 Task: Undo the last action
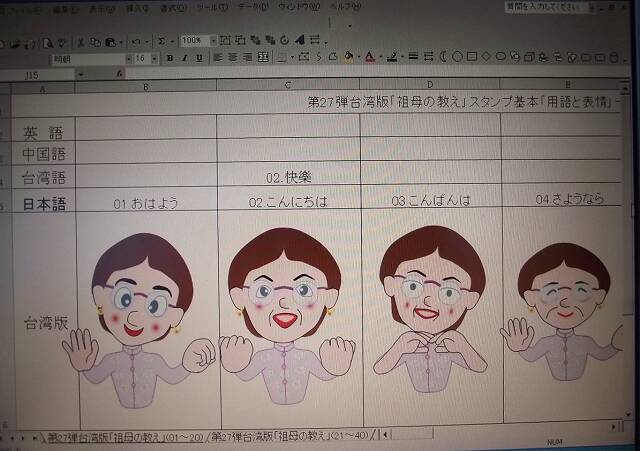pyautogui.click(x=136, y=41)
